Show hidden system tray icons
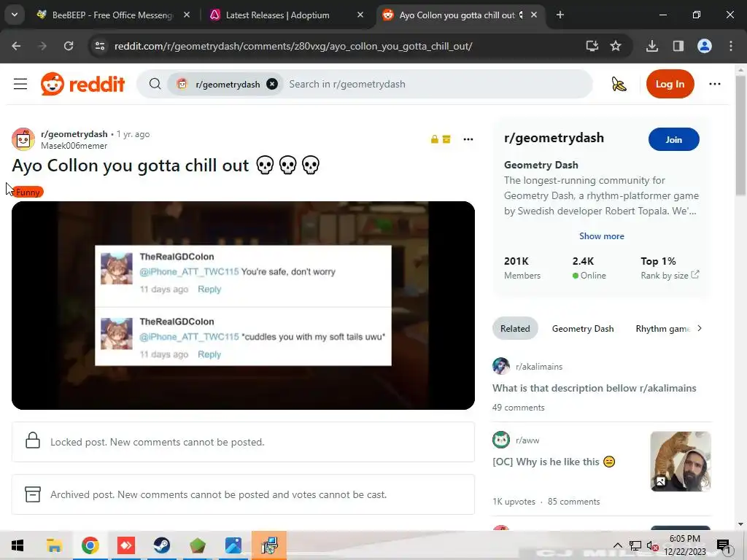The image size is (747, 560). pos(617,545)
